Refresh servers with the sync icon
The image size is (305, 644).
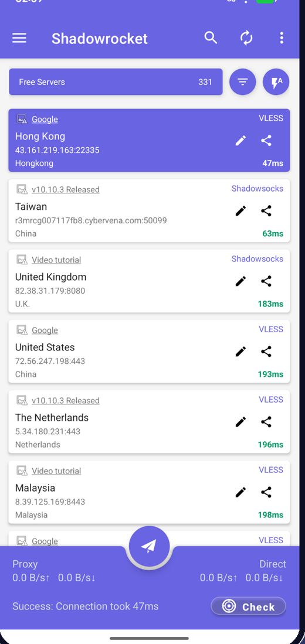246,38
